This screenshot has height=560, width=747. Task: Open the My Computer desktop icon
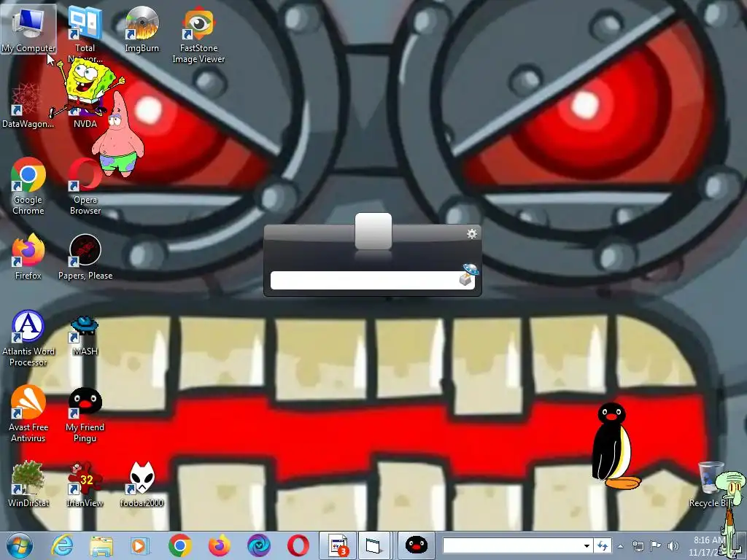(28, 29)
